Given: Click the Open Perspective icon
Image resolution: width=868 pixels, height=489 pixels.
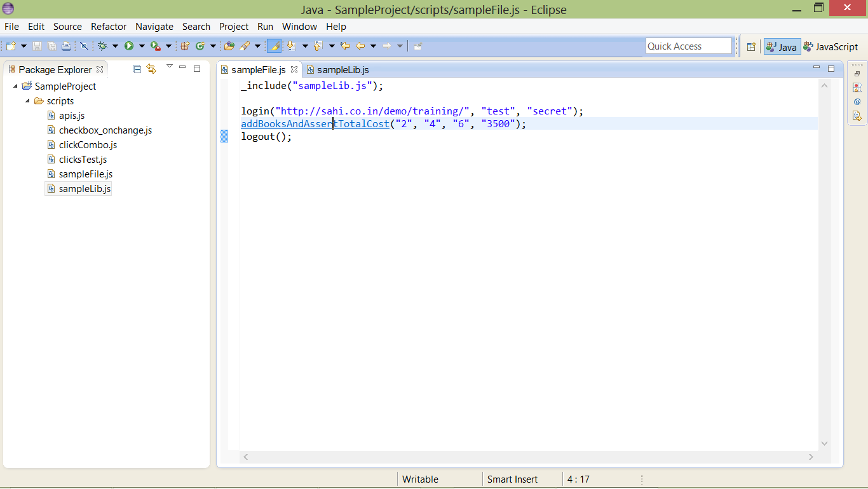Looking at the screenshot, I should point(752,46).
